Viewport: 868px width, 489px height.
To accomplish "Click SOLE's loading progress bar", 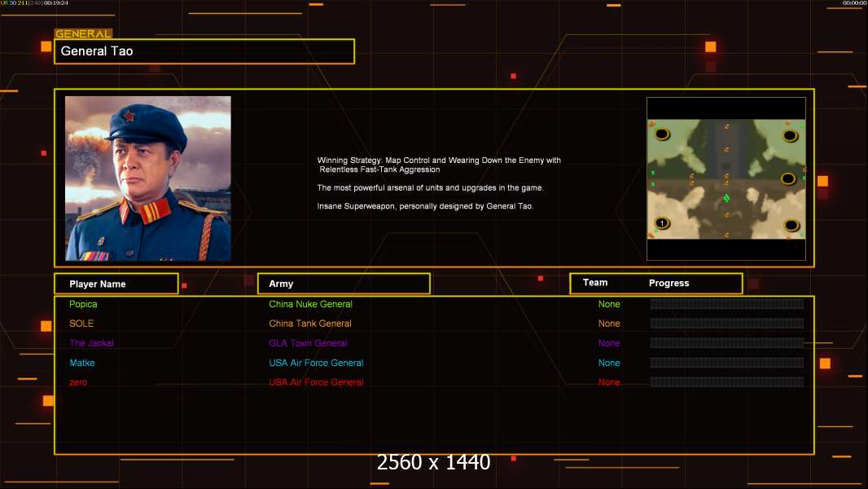I will point(727,324).
